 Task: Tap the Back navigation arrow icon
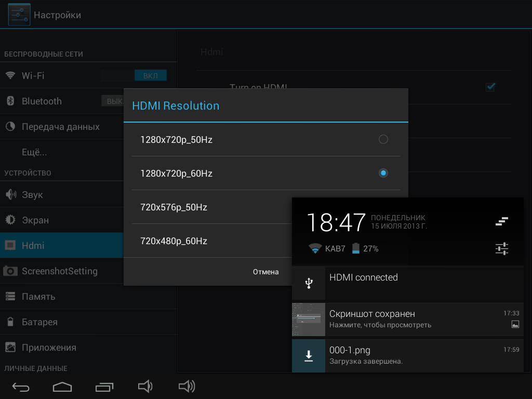[21, 387]
